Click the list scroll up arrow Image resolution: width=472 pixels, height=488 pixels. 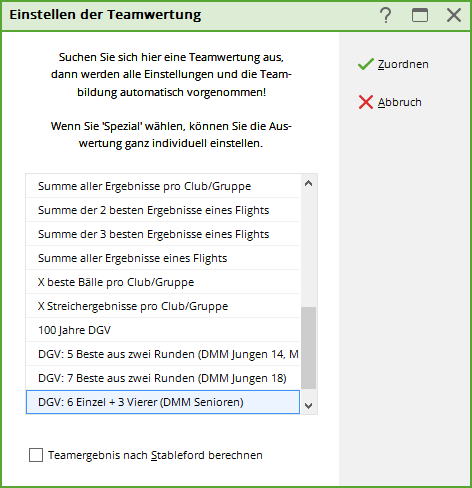pos(309,183)
